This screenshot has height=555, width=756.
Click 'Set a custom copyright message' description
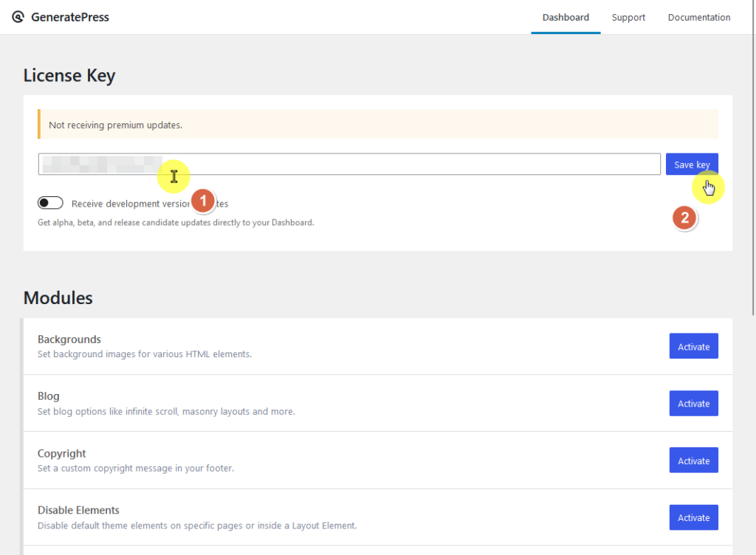tap(136, 468)
